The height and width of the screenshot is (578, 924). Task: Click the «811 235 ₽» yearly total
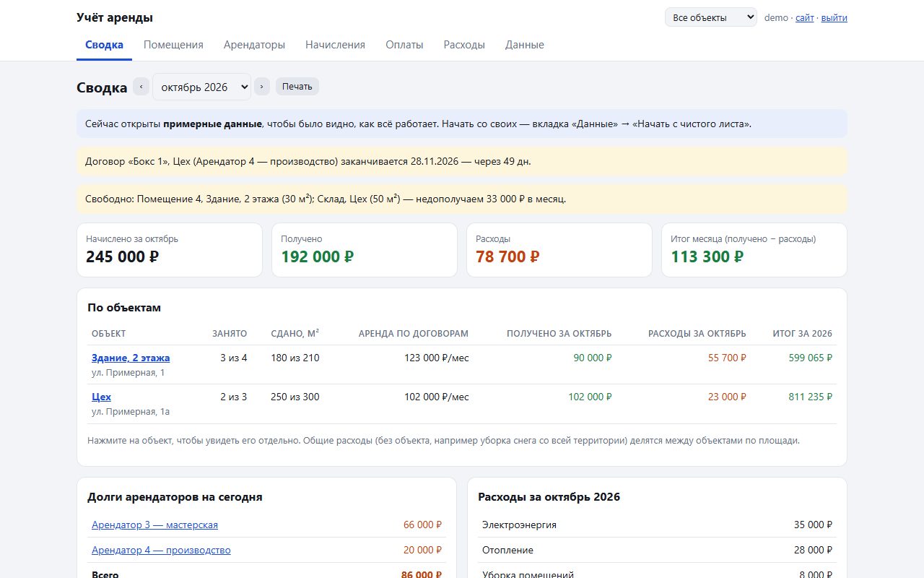tap(811, 397)
